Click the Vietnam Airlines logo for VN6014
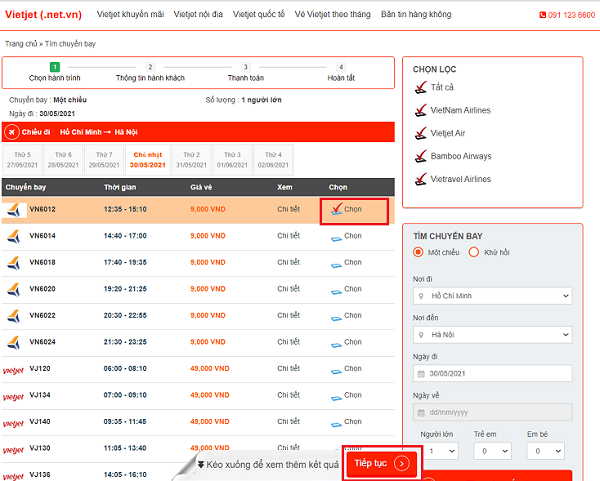Screen dimensions: 600x481 click(14, 236)
